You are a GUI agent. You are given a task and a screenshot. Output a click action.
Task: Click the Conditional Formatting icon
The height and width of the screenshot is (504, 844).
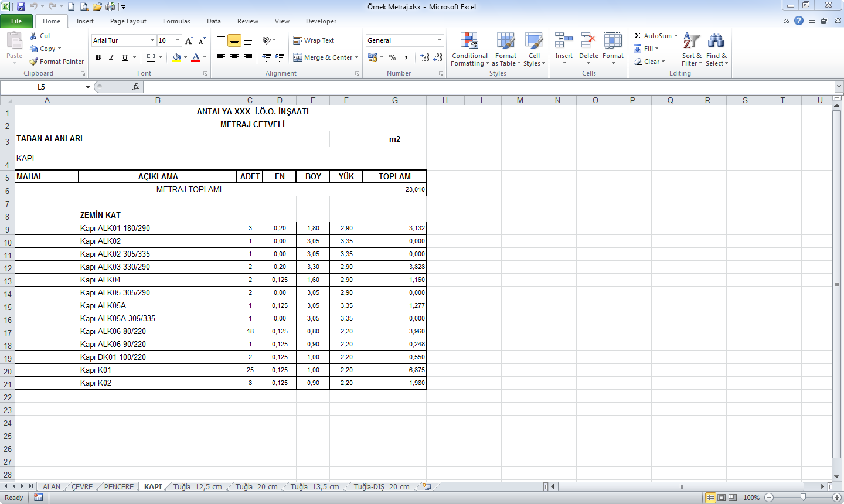(469, 41)
